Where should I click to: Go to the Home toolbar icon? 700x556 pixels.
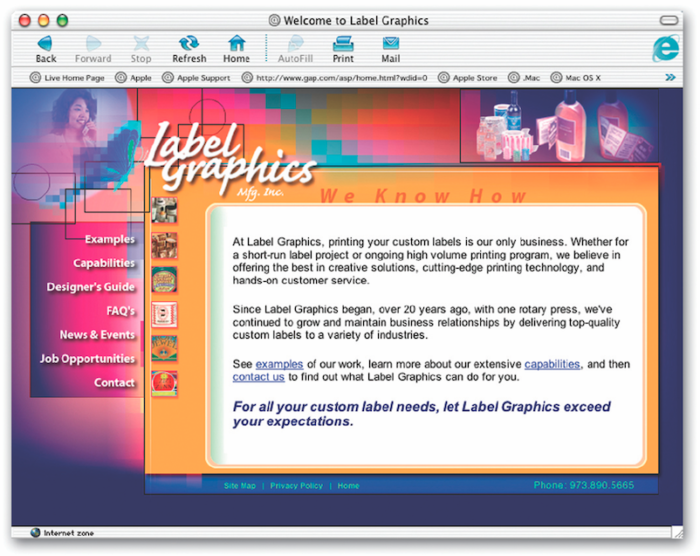236,49
